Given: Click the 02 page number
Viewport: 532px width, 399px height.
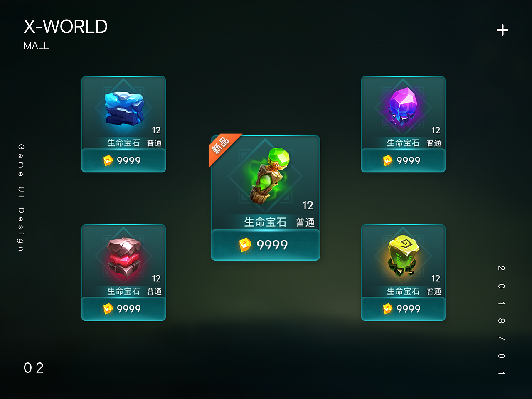Looking at the screenshot, I should pos(34,368).
